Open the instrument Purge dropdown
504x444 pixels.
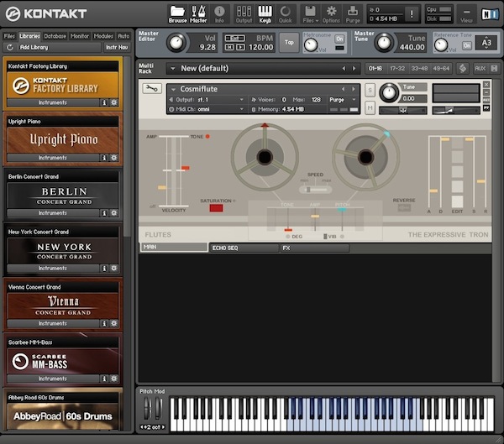tap(343, 100)
